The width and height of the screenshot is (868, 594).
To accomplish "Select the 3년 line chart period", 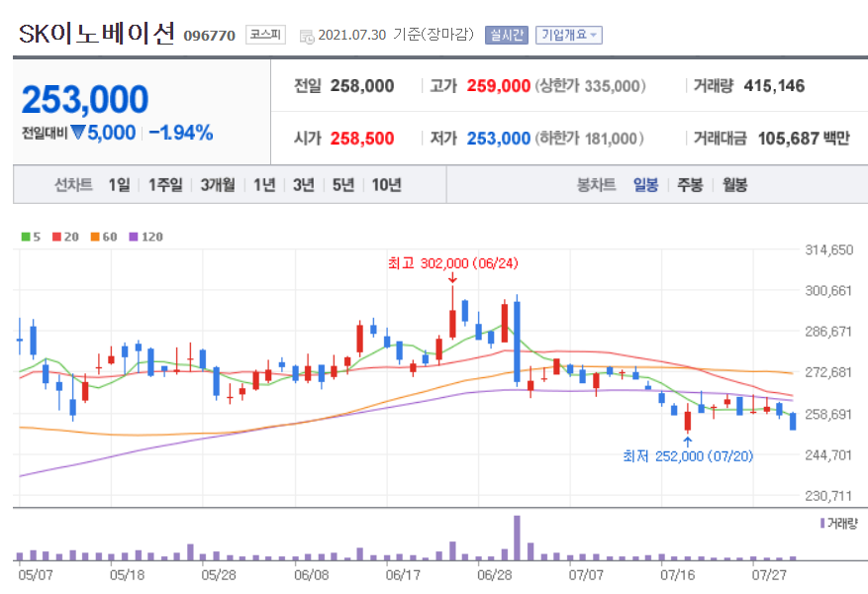I will pos(304,185).
